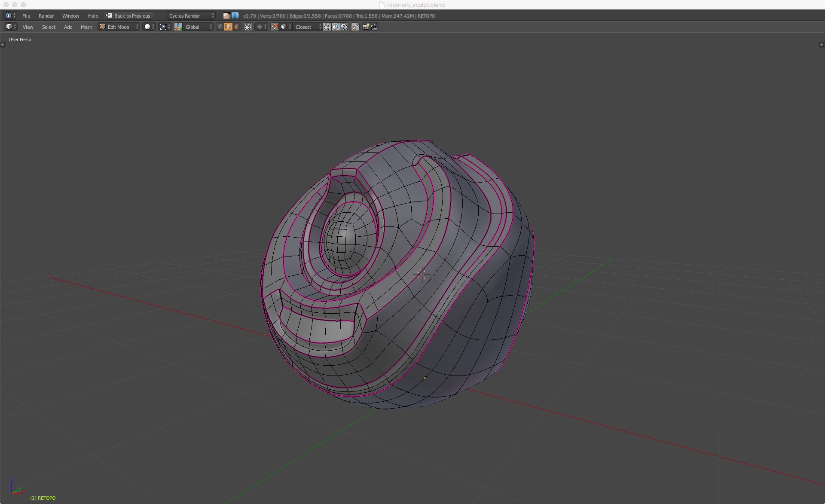825x504 pixels.
Task: Open the Render menu
Action: 46,15
